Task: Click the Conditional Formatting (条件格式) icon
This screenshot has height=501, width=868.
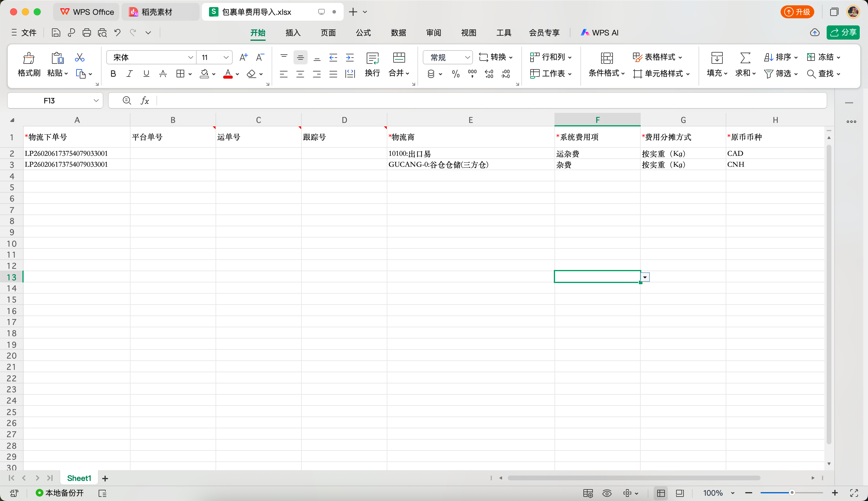Action: click(606, 58)
